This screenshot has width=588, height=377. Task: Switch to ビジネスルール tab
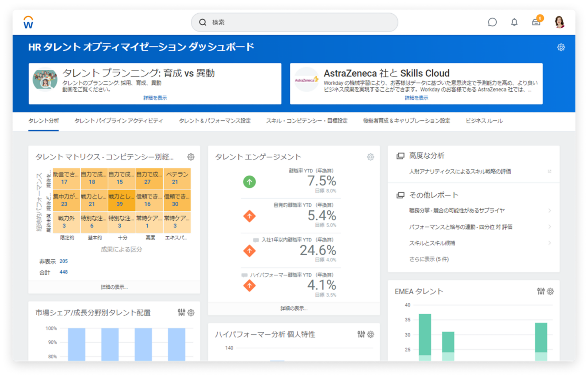pyautogui.click(x=484, y=121)
